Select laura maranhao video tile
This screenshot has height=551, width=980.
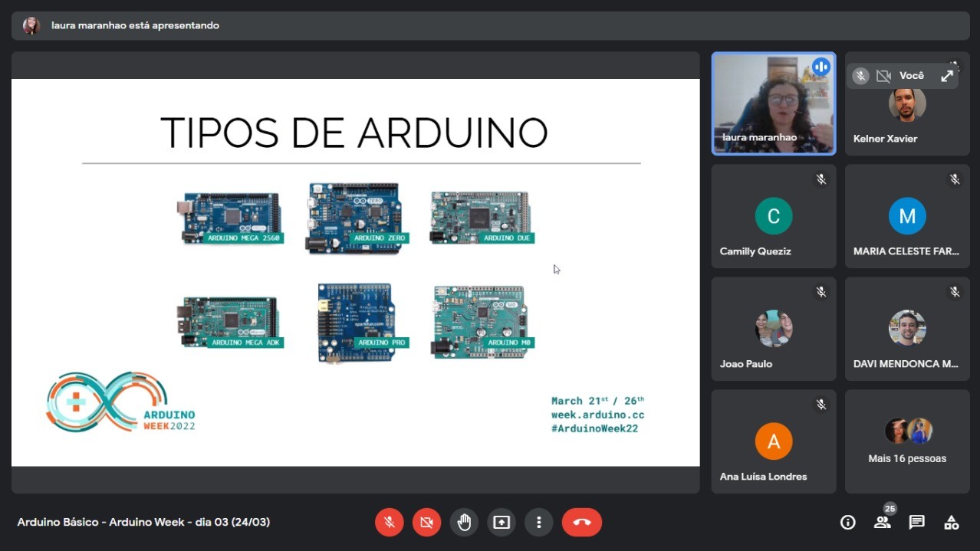pos(774,103)
